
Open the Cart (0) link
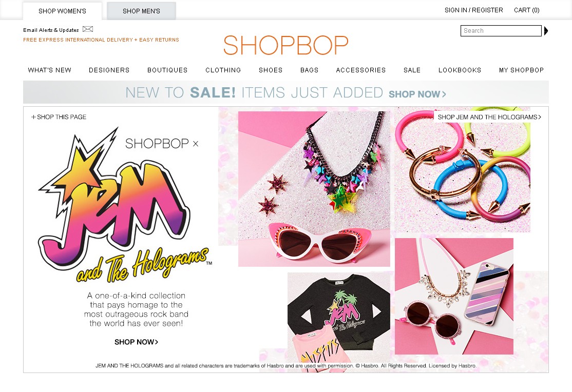point(526,10)
